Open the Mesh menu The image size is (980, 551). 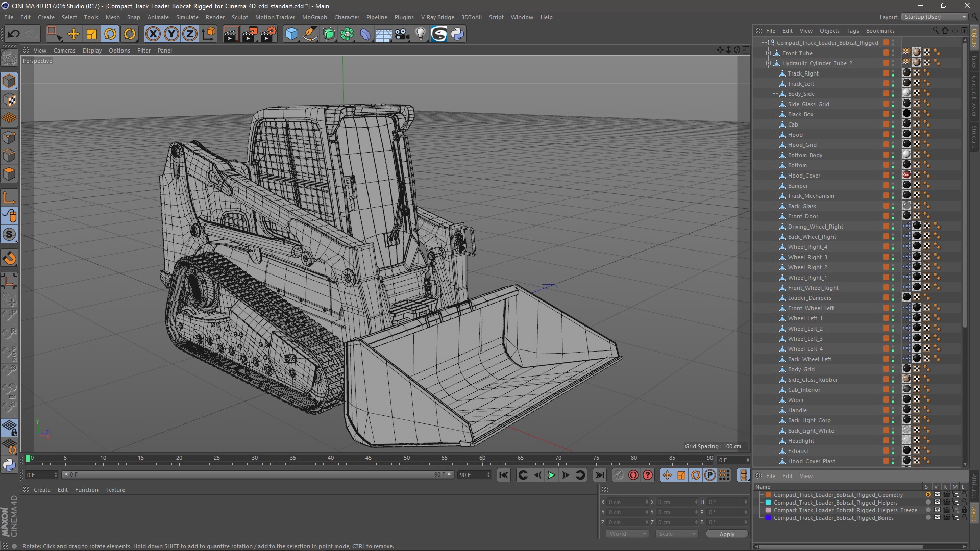[x=112, y=17]
